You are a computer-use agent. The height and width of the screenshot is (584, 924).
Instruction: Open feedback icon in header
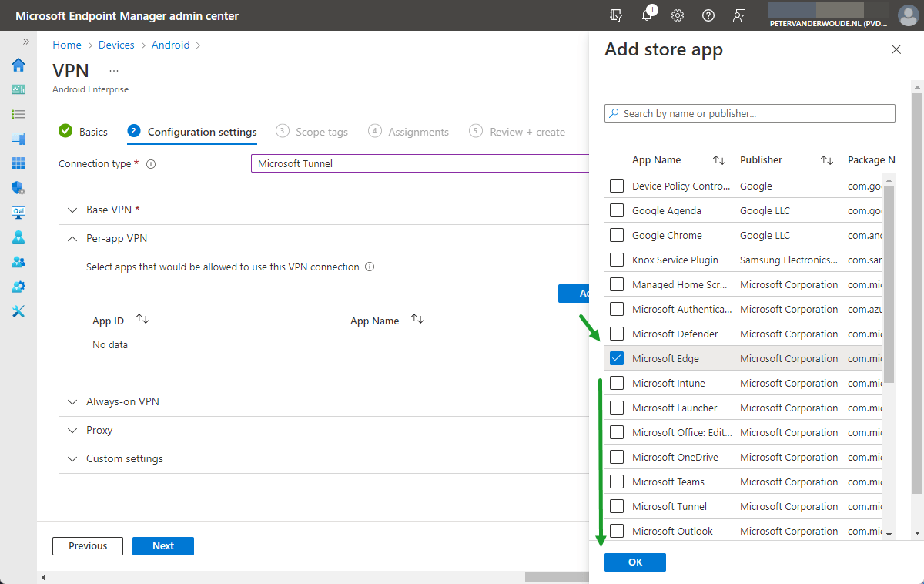(x=739, y=15)
